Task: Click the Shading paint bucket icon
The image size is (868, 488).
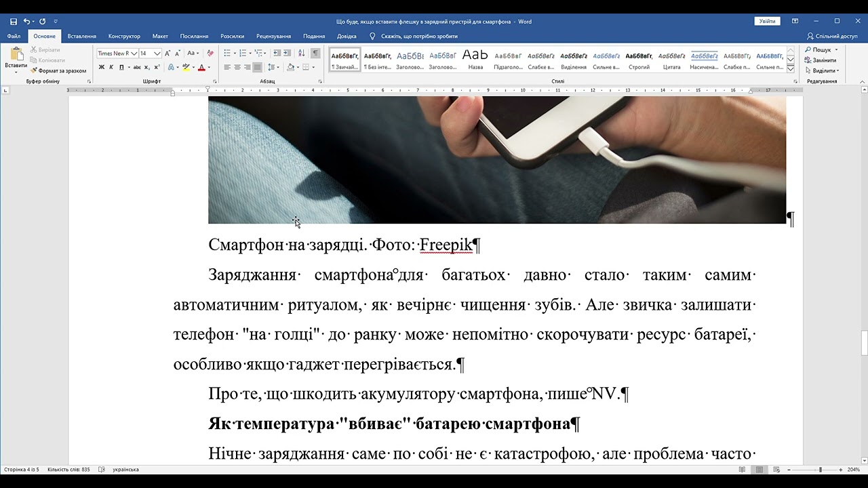Action: pos(290,67)
